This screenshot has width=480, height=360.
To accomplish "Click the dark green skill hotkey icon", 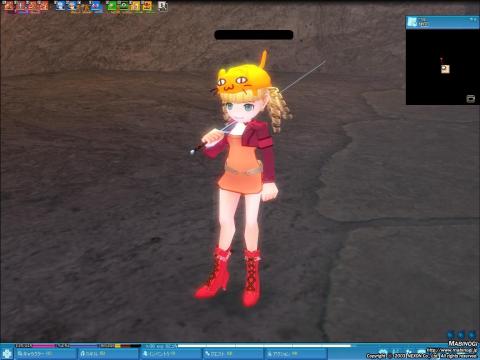I will pos(123,6).
